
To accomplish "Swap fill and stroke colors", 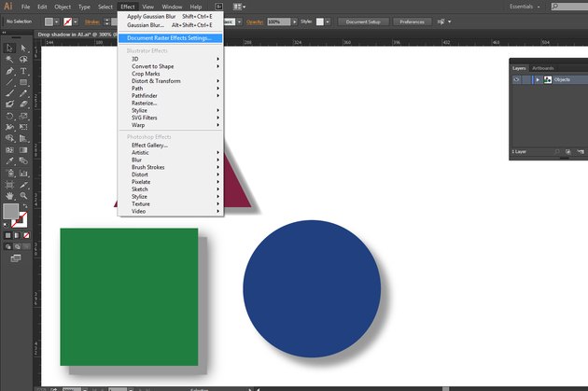I will pyautogui.click(x=25, y=206).
